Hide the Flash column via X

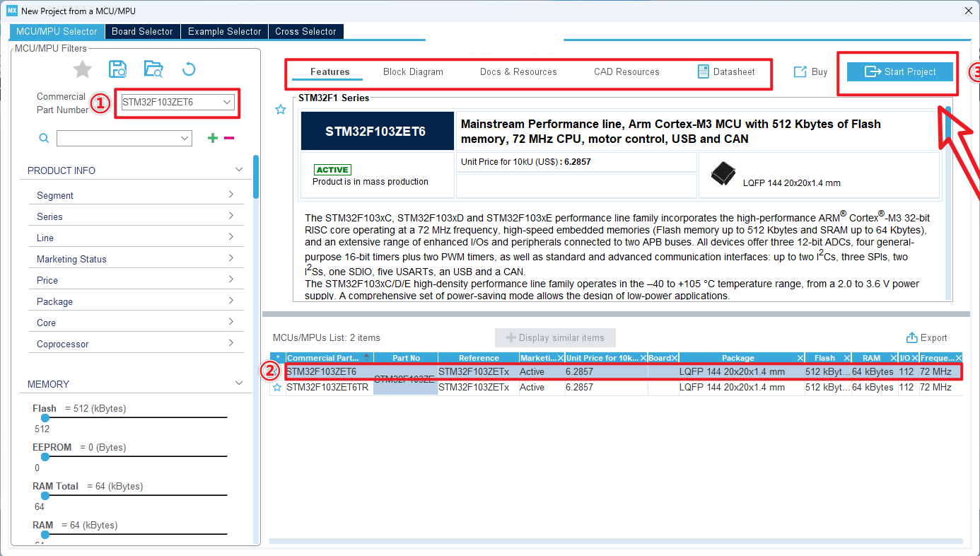(x=846, y=358)
